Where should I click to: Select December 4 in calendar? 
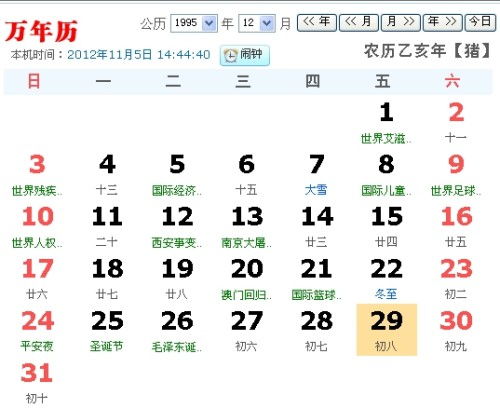click(x=107, y=175)
